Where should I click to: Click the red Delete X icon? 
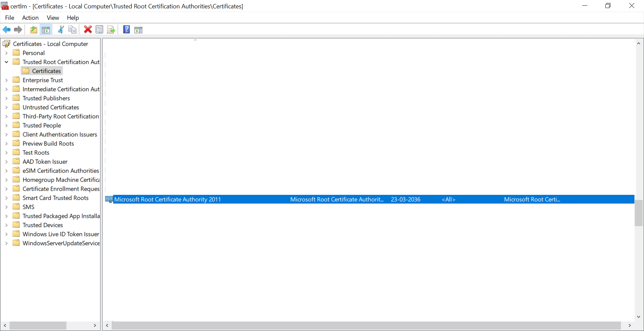pos(88,30)
